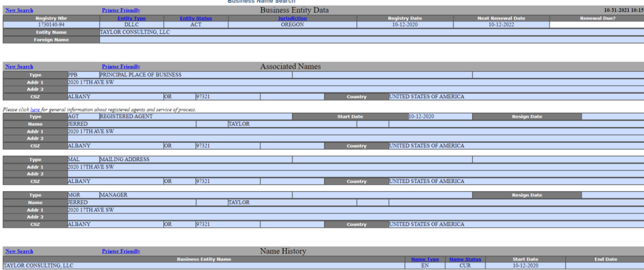The image size is (644, 270).
Task: Open Printer Friendly link in Name History header
Action: 121,251
